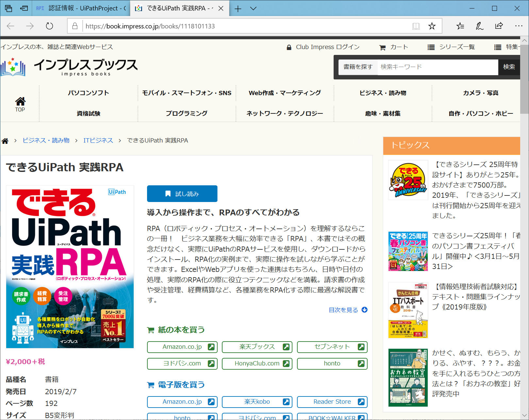The width and height of the screenshot is (529, 420).
Task: Reload the page with the refresh icon
Action: coord(49,26)
